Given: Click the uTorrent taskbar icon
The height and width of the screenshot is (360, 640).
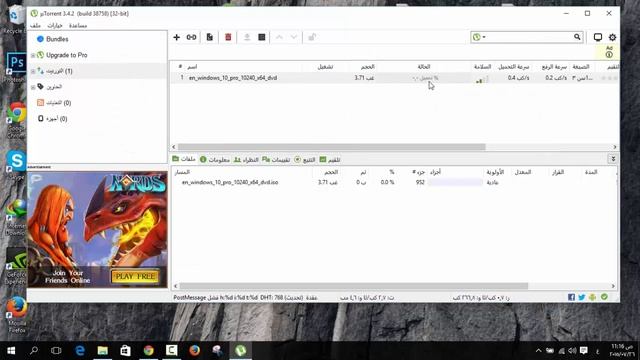Looking at the screenshot, I should tap(240, 351).
